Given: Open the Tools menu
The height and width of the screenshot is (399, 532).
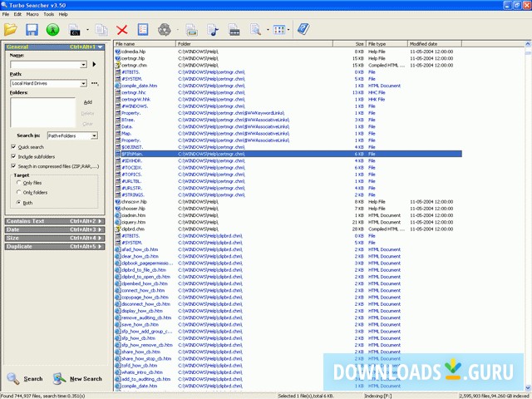Looking at the screenshot, I should 48,14.
